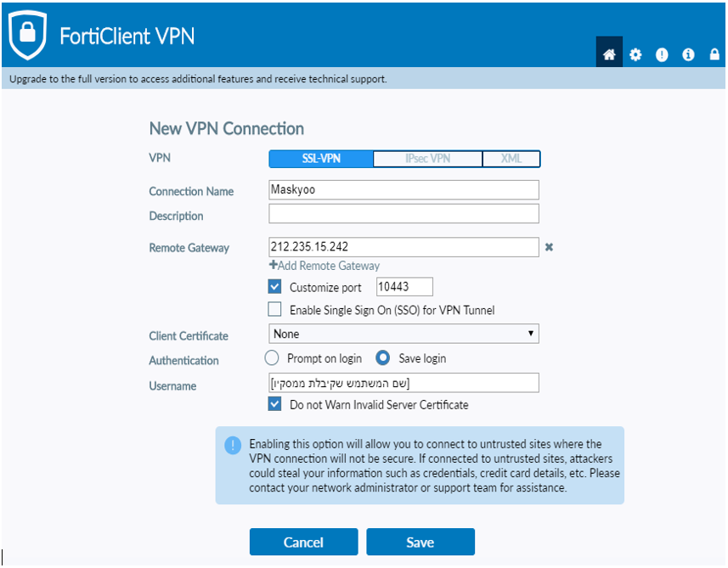Open settings gear icon in header

[635, 54]
